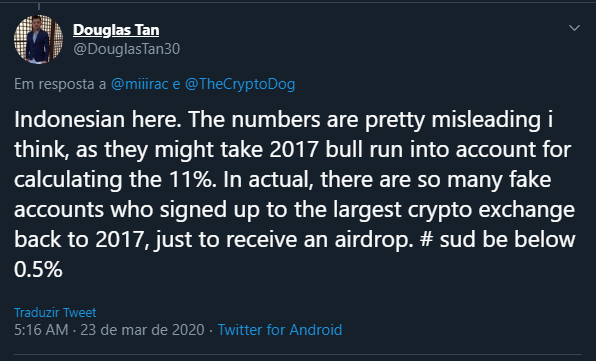Click the @DouglasTan30 handle

(x=126, y=49)
